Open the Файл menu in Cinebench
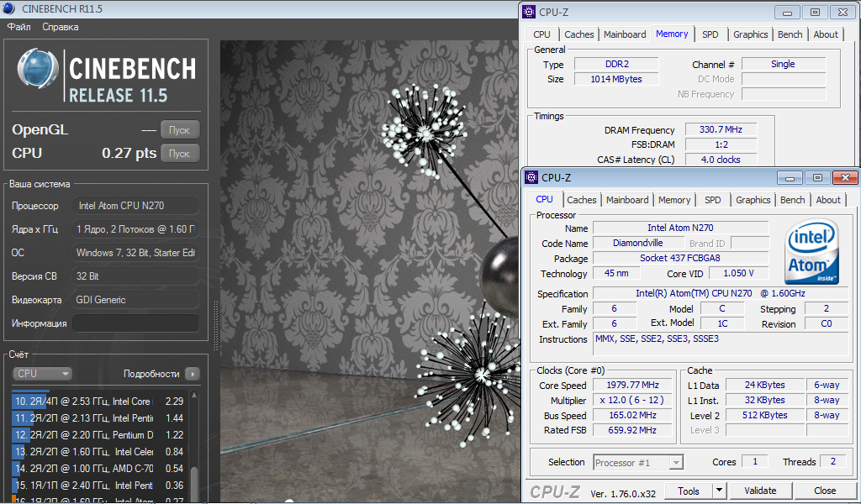Image resolution: width=861 pixels, height=504 pixels. coord(18,27)
